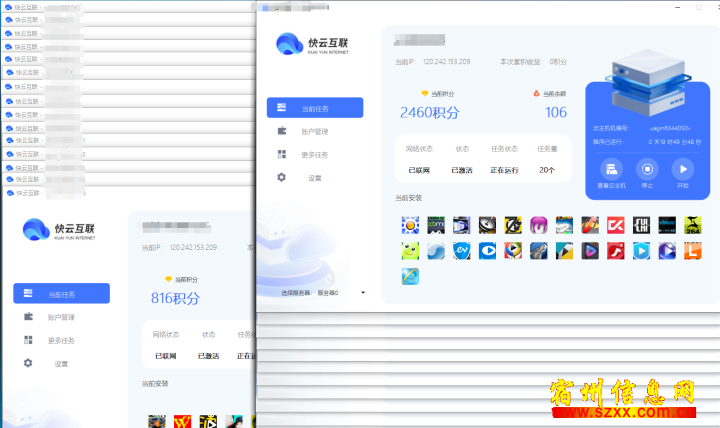Click the purple round blob icon
This screenshot has width=720, height=428.
point(539,225)
